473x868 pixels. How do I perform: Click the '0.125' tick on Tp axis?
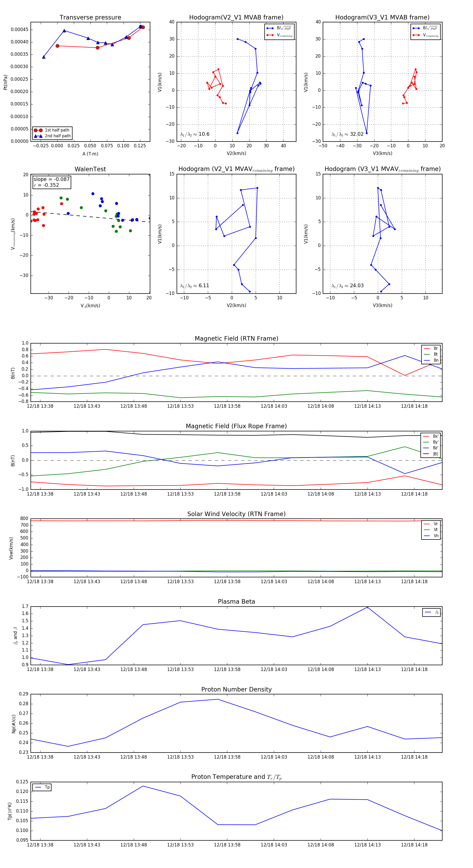[22, 781]
